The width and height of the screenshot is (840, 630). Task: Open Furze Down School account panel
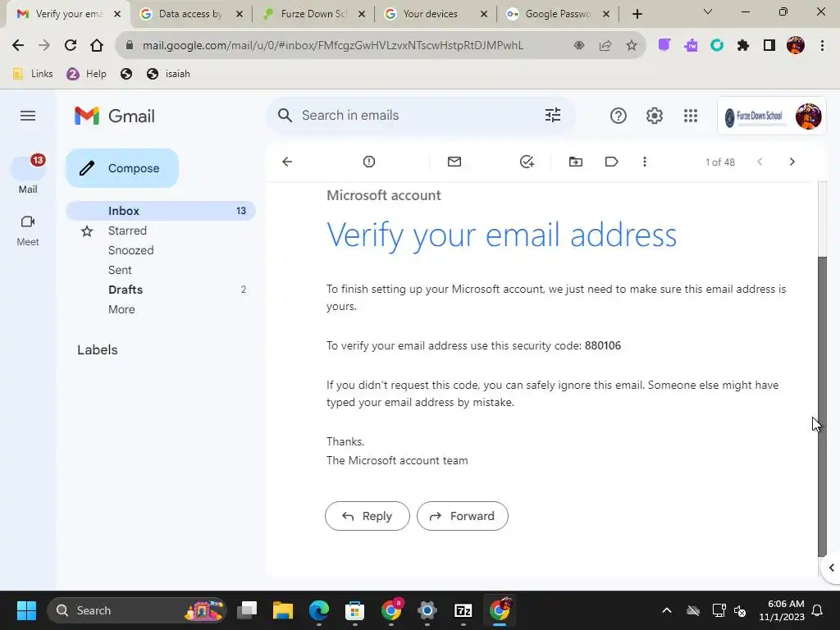tap(771, 116)
